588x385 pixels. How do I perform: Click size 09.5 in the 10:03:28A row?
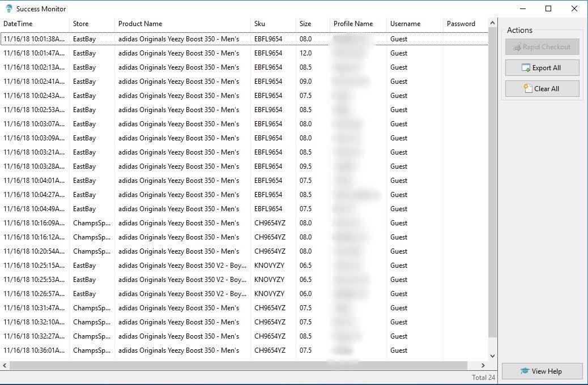(306, 166)
